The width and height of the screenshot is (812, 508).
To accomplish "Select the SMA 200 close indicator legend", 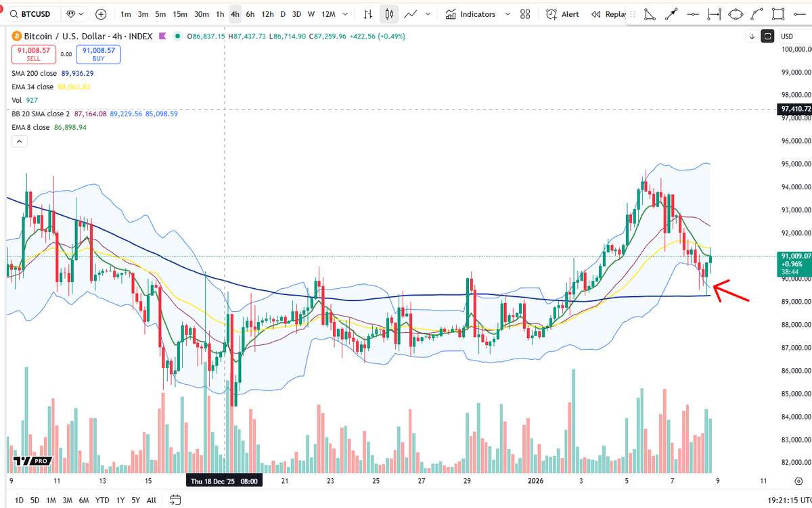I will point(53,73).
